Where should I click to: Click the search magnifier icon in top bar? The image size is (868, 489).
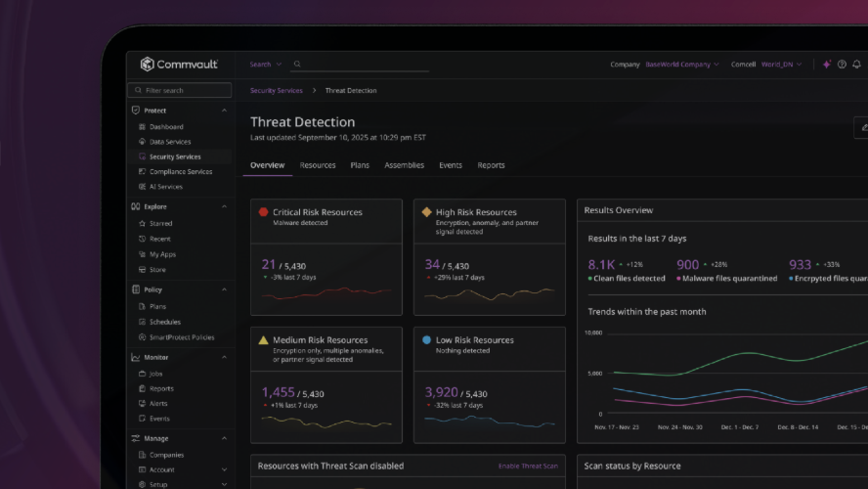click(x=298, y=65)
